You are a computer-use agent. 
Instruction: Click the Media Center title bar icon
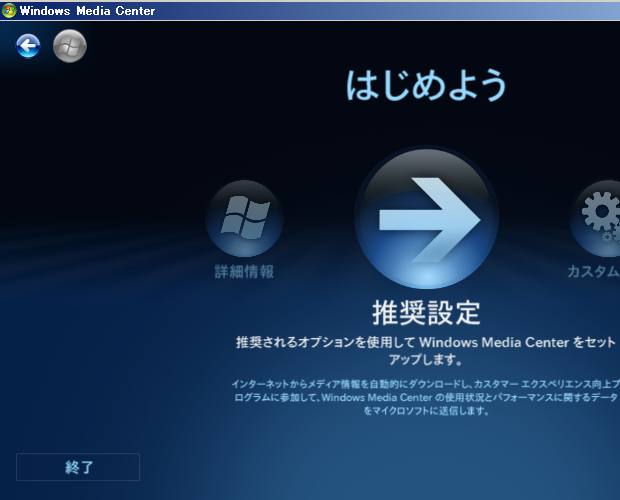(x=9, y=10)
